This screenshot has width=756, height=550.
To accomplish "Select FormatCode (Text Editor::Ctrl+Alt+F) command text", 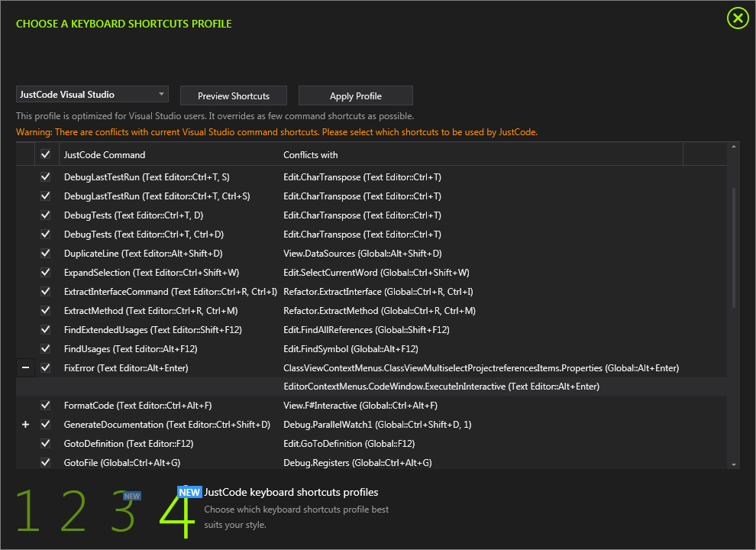I will [138, 406].
